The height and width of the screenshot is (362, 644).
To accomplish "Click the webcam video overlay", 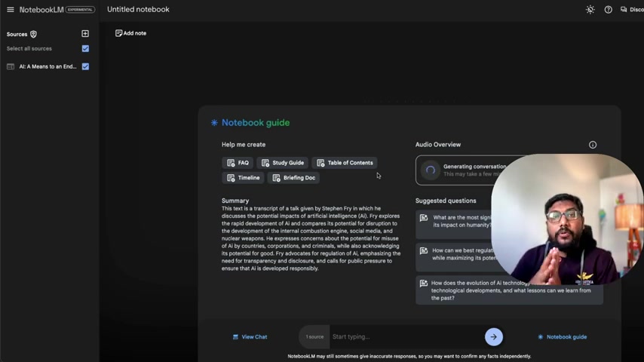I will pos(567,219).
